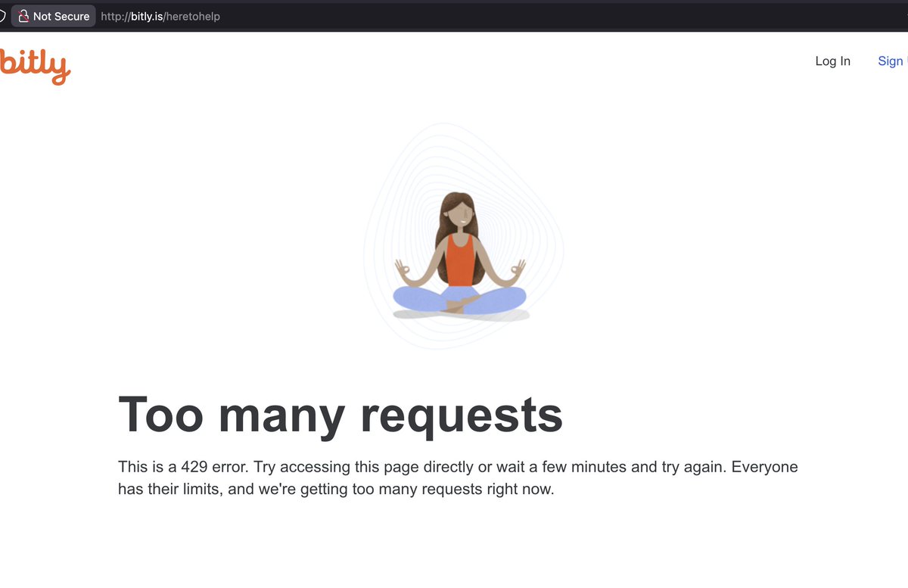Click the broken padlock icon in address bar
The image size is (908, 588).
coord(23,16)
